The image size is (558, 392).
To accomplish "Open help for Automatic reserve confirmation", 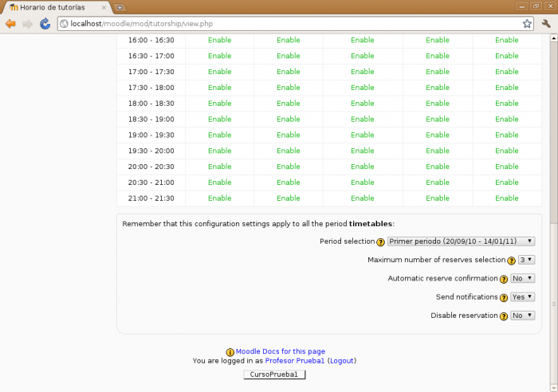I will point(504,279).
